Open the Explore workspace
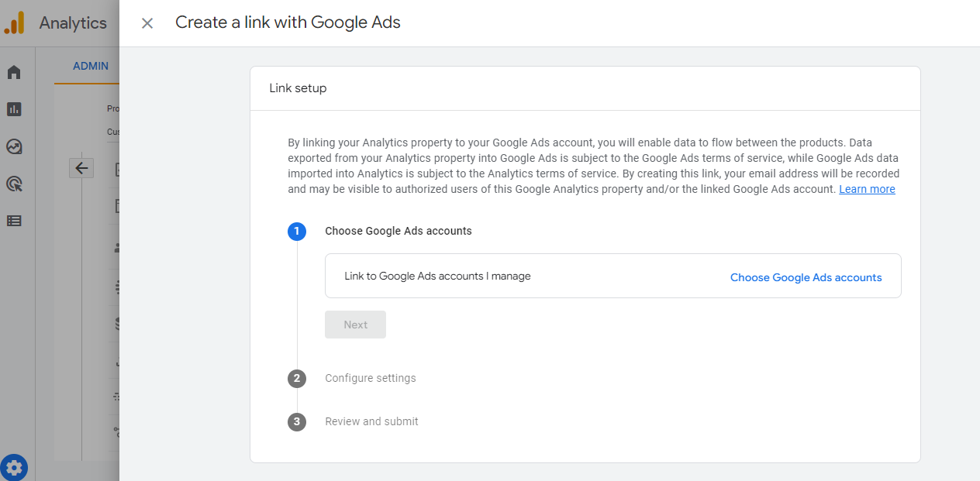The height and width of the screenshot is (481, 980). coord(13,146)
